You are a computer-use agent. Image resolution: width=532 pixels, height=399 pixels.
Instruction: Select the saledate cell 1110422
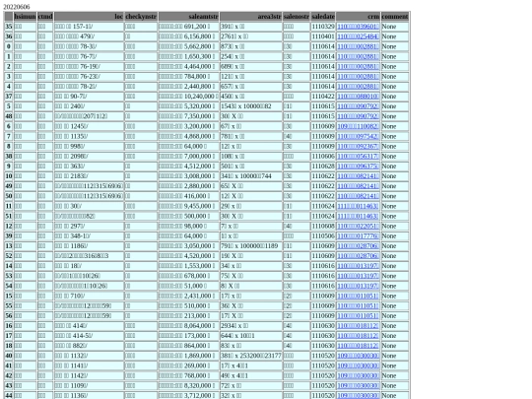pos(323,97)
